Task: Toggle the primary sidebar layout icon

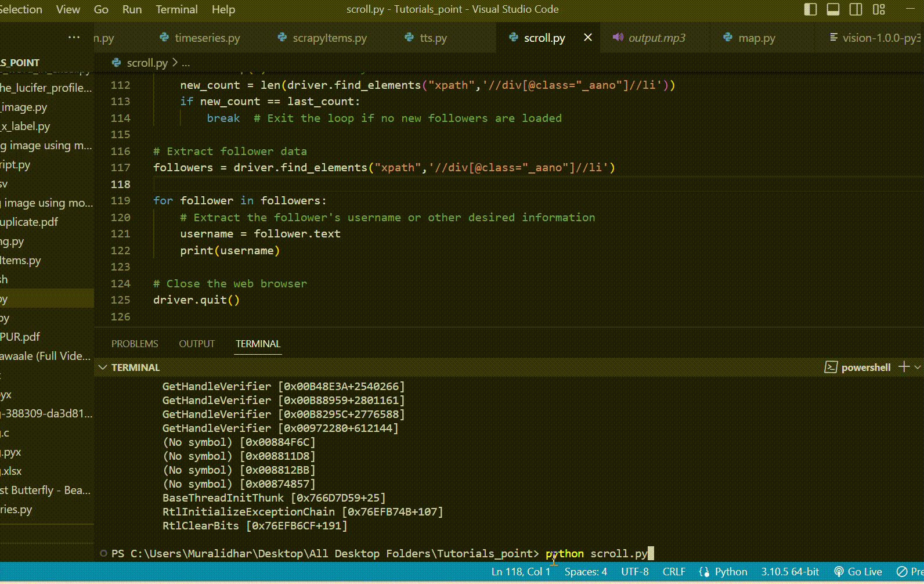Action: (810, 9)
